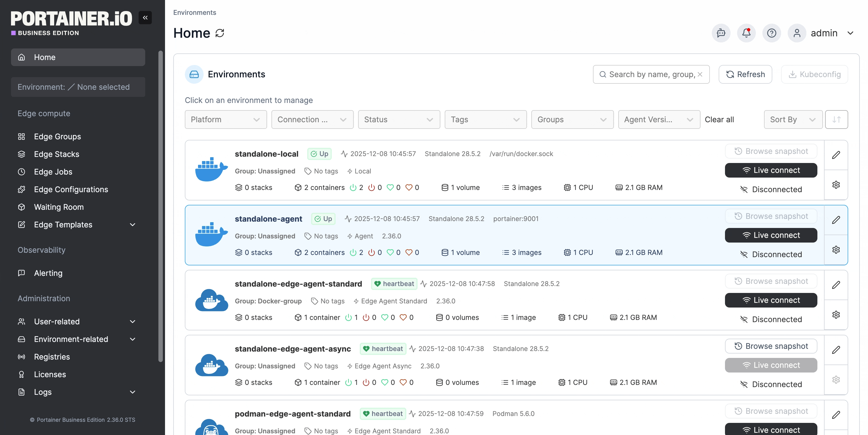The image size is (868, 435).
Task: Go to Edge Stacks in sidebar
Action: (56, 154)
